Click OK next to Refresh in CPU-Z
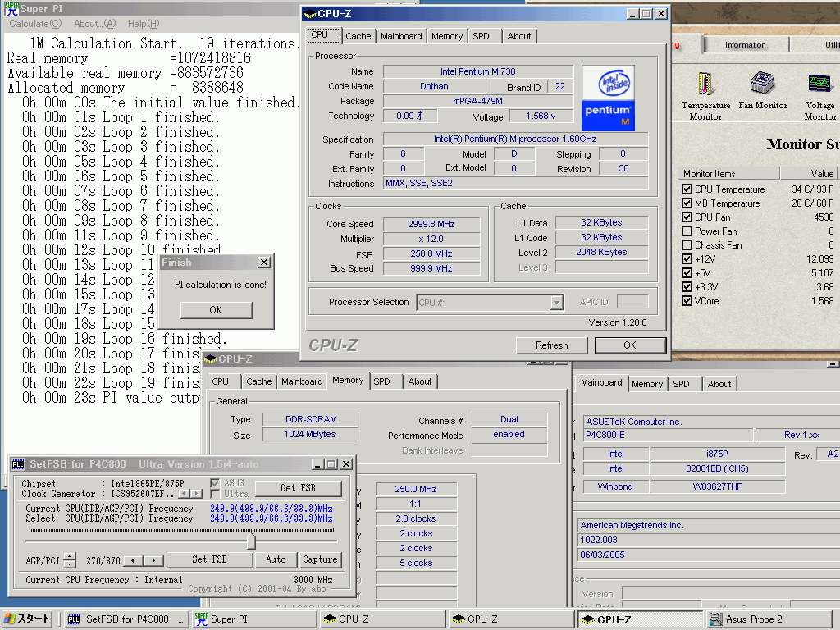Screen dimensions: 840x630 [x=630, y=345]
